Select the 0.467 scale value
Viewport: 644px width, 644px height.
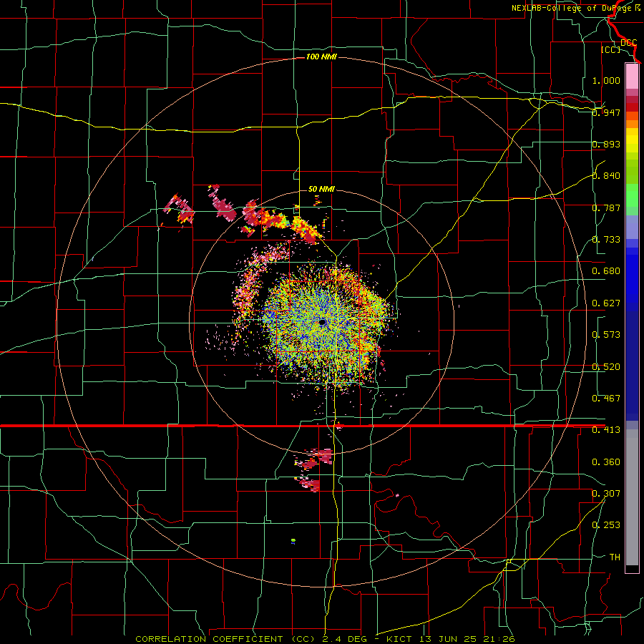(x=606, y=399)
